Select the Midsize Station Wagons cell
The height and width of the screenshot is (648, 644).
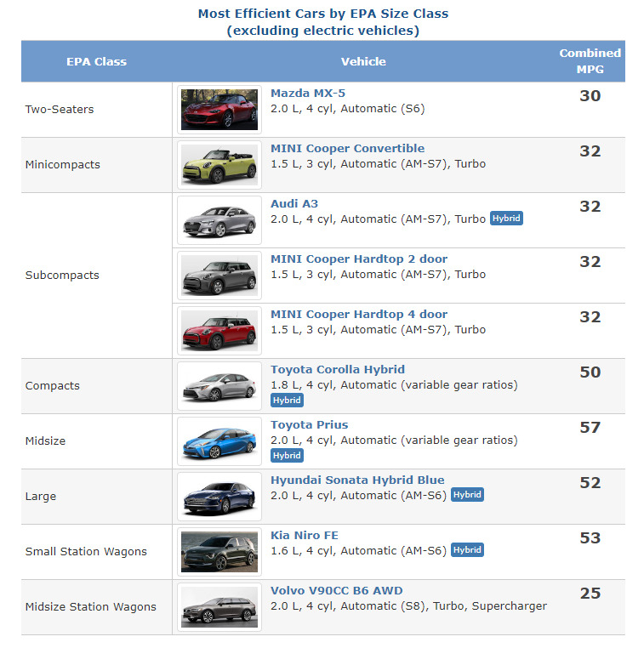tap(97, 607)
